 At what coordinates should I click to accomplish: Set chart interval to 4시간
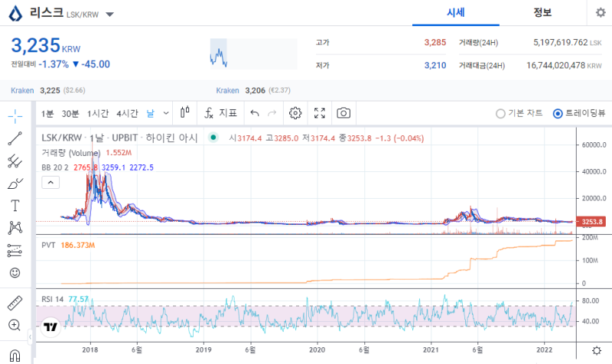click(x=127, y=113)
